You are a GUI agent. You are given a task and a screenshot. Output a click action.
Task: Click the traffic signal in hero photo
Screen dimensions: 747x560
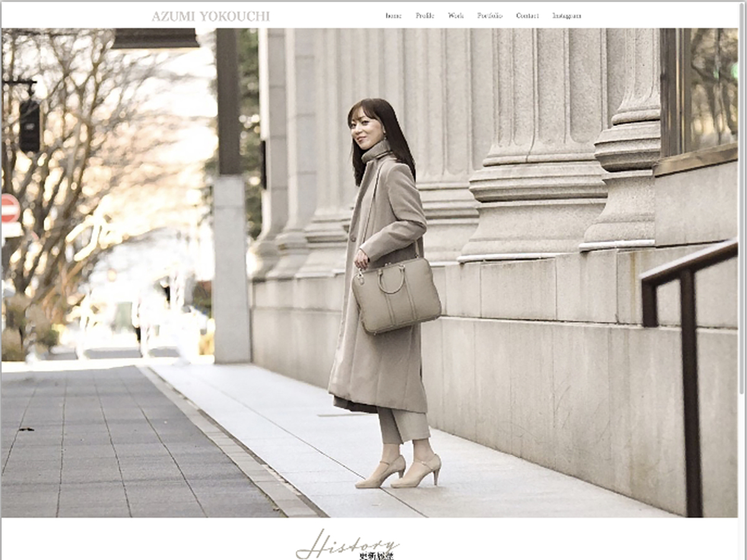[29, 126]
